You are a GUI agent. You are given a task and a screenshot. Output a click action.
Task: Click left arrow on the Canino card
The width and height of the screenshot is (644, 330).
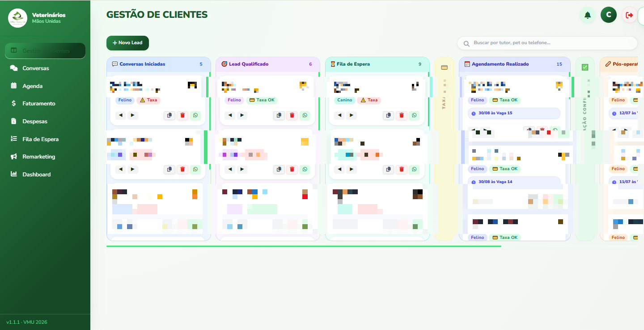(339, 115)
